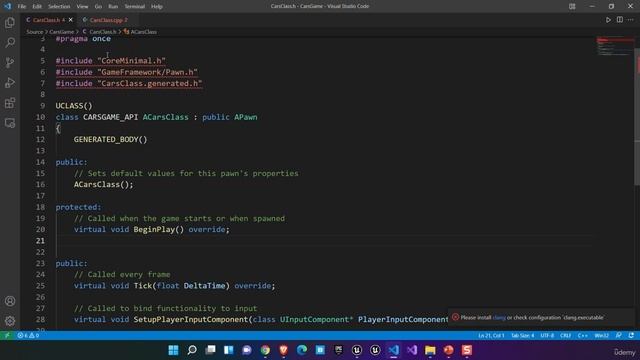Screen dimensions: 640x360
Task: Open the Extensions view
Action: point(10,103)
